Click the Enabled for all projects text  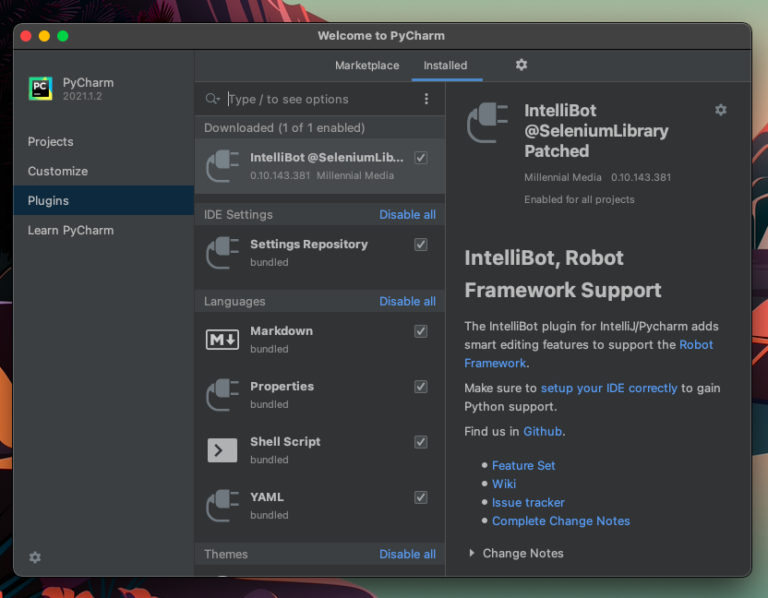click(x=579, y=199)
